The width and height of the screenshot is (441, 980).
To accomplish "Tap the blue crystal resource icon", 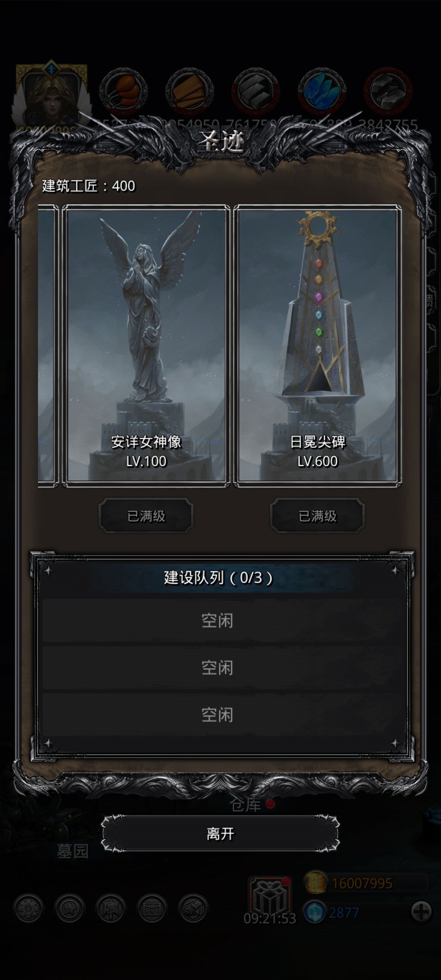I will [322, 91].
